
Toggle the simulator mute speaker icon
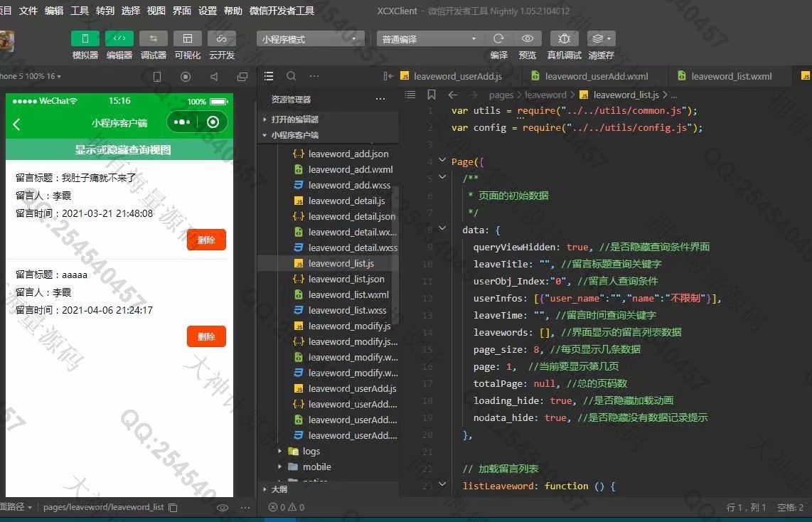pyautogui.click(x=214, y=77)
